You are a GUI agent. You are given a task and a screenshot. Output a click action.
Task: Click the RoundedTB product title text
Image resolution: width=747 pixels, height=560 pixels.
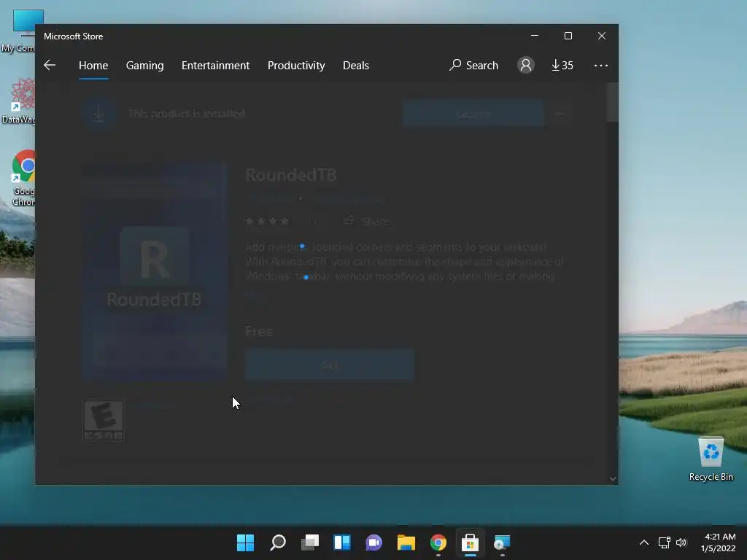click(x=291, y=175)
